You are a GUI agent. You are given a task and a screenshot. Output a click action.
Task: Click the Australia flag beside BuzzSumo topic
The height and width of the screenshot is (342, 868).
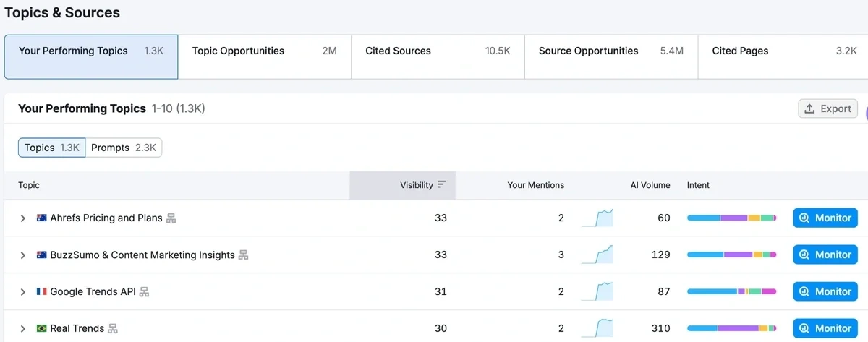point(42,255)
